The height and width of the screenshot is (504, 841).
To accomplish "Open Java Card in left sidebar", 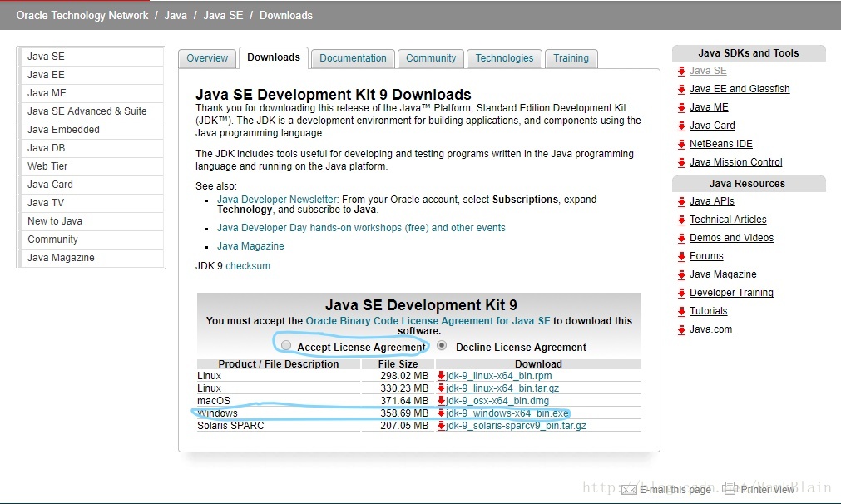I will tap(92, 184).
